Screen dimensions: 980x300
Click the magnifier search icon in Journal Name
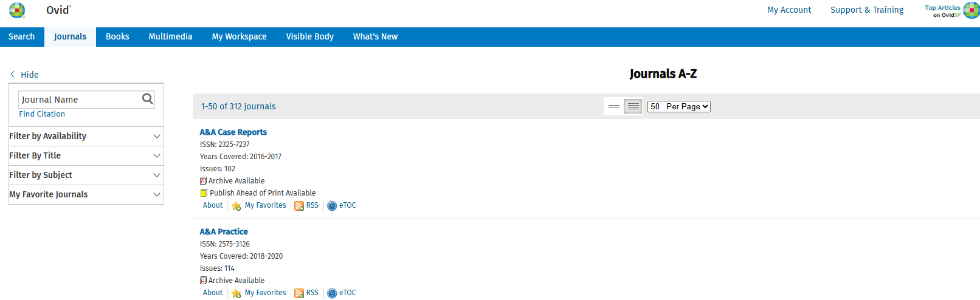tap(147, 99)
